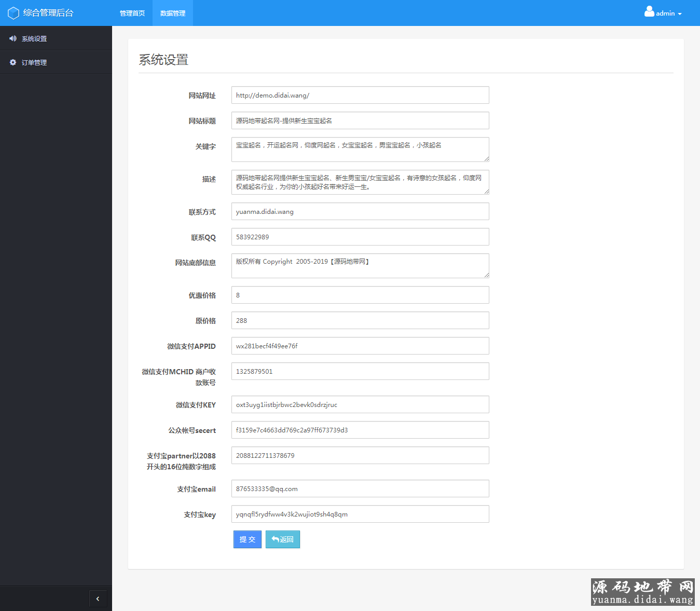
Task: Click the 优惠价格 field
Action: click(x=360, y=295)
